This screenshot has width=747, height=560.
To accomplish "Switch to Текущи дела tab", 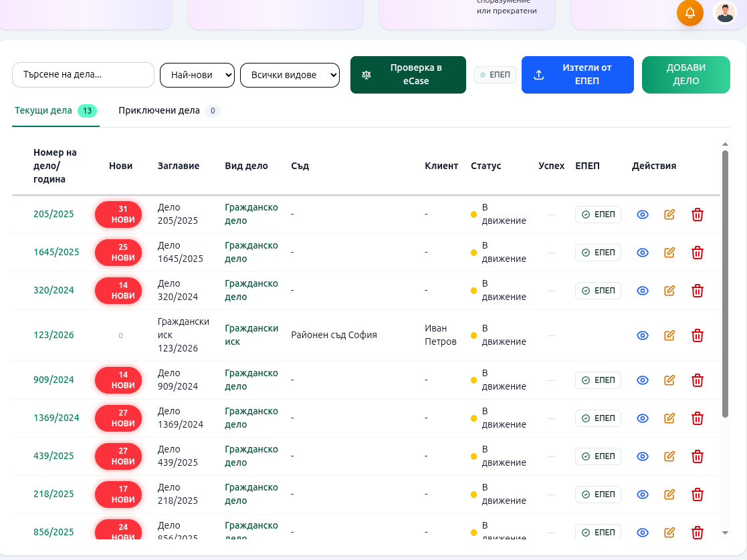I will pyautogui.click(x=56, y=111).
